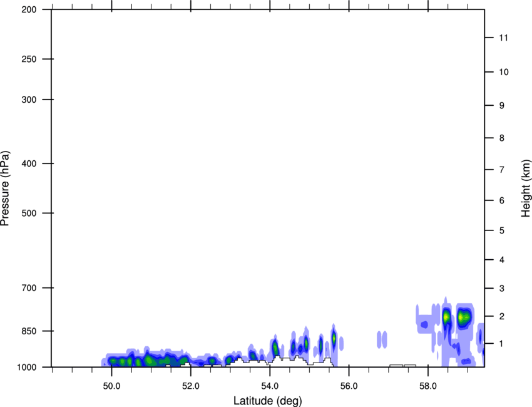Click the 1000 pressure tick label

[x=26, y=367]
